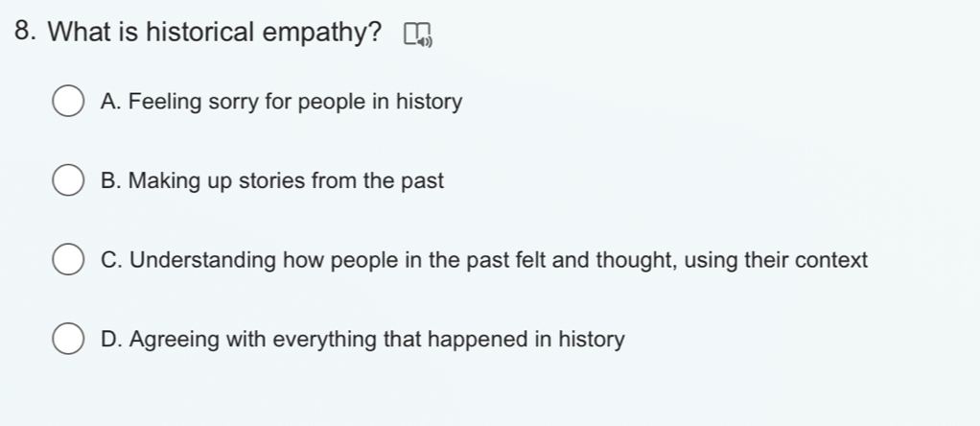Choose the radio button for answer B

(x=68, y=180)
